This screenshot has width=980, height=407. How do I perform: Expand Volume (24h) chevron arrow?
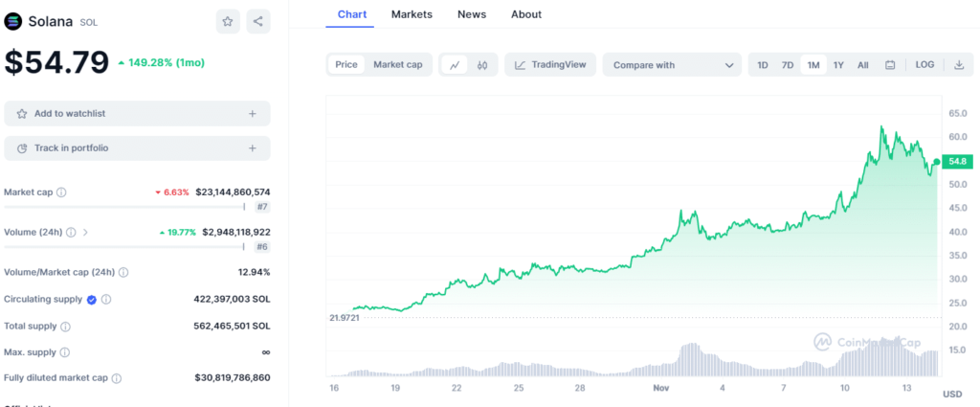(85, 232)
